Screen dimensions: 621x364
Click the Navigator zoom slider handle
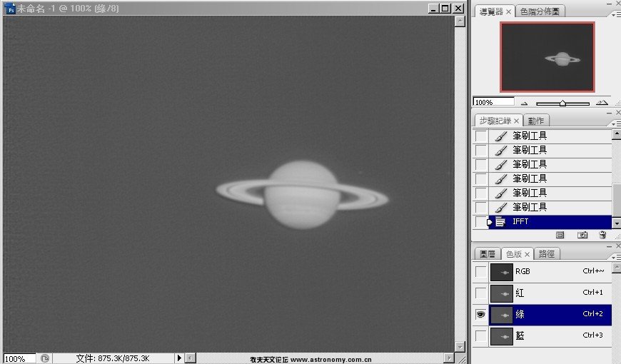[562, 103]
